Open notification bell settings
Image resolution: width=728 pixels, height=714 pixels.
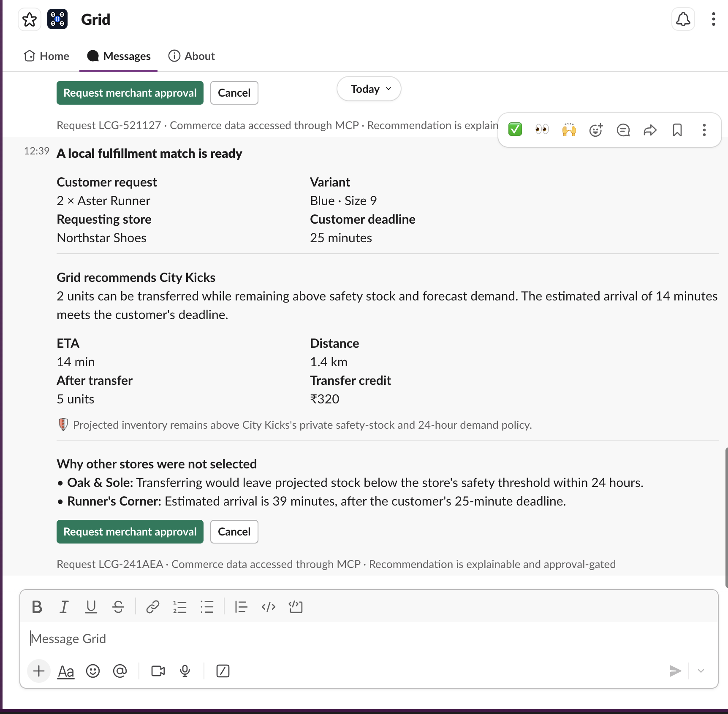[683, 19]
